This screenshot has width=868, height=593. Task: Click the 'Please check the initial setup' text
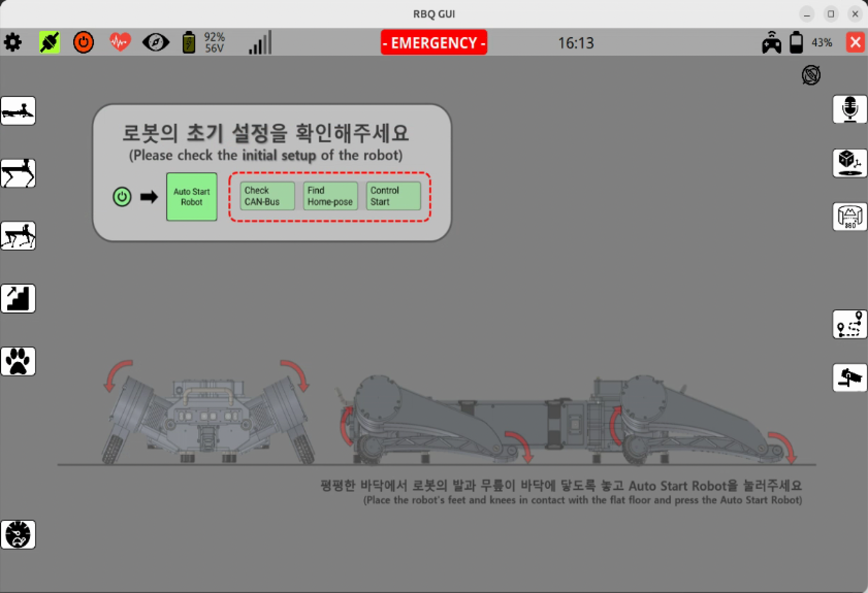point(266,155)
